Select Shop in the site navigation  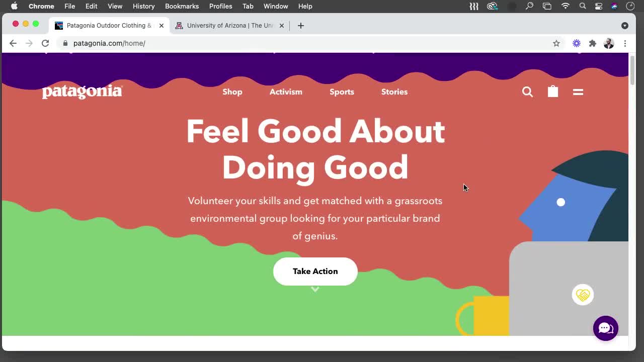[232, 92]
